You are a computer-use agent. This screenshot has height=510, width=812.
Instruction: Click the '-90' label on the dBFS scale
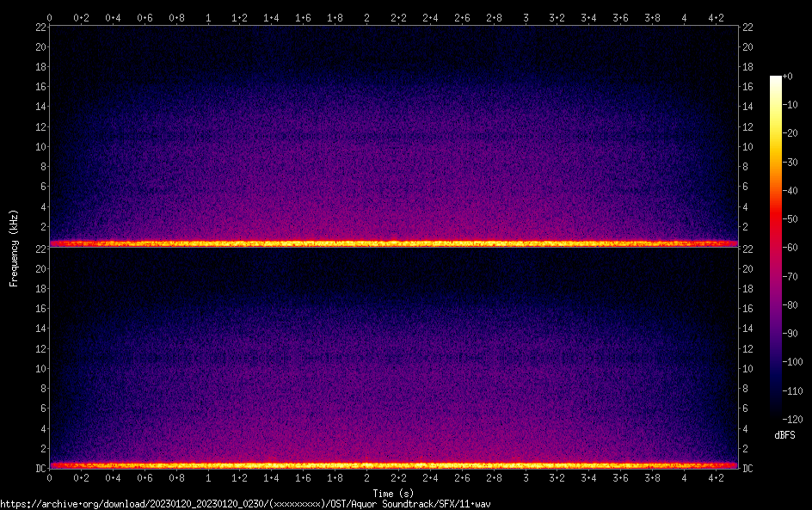796,334
